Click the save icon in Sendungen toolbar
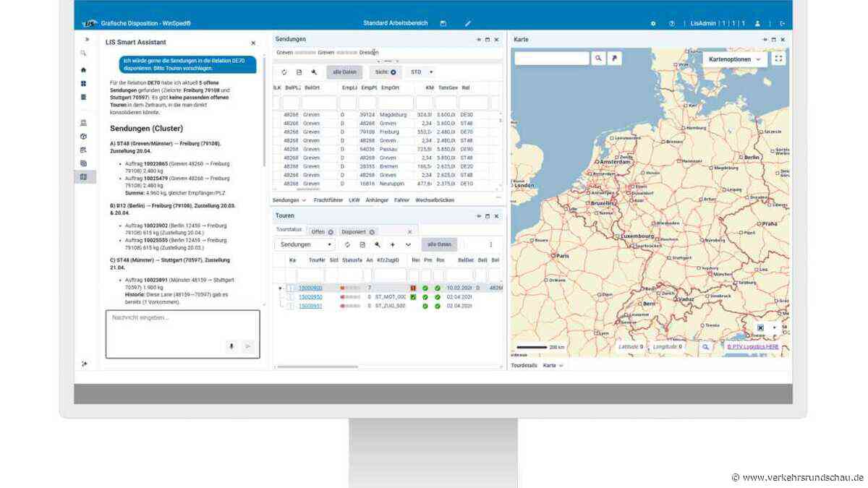 [299, 72]
